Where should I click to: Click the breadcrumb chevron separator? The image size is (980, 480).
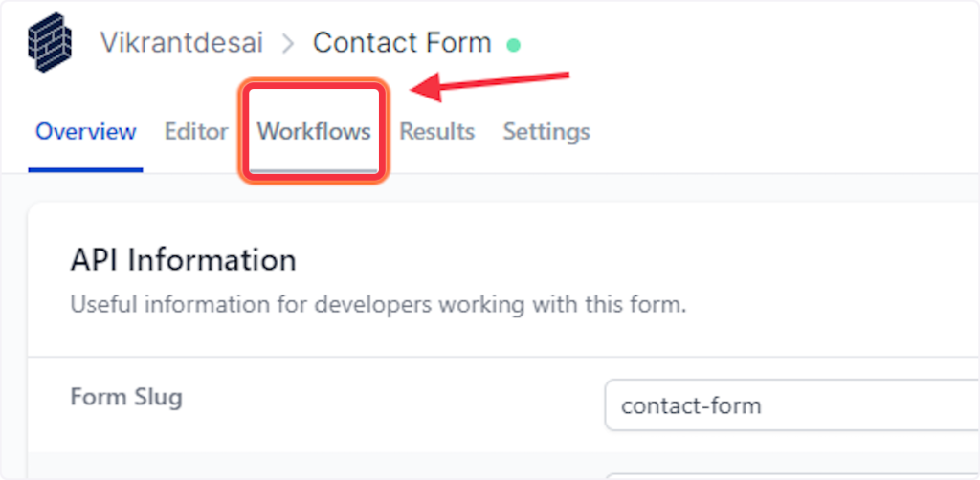click(286, 43)
